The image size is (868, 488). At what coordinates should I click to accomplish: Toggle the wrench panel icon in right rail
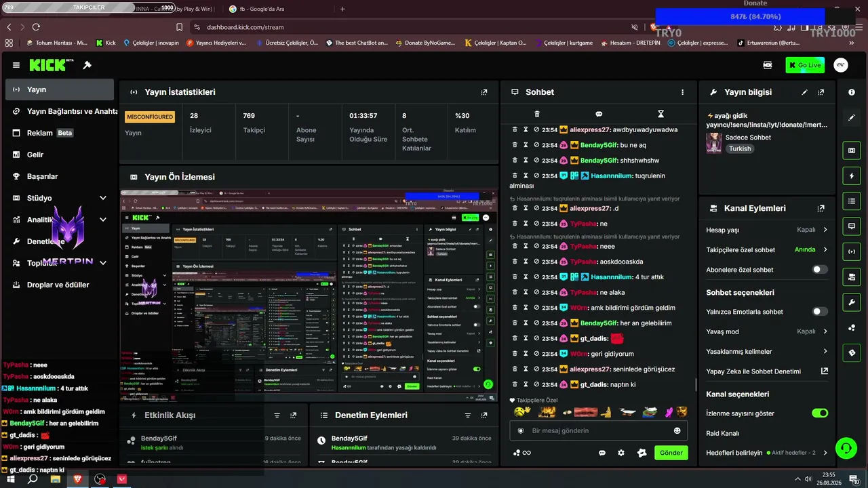pyautogui.click(x=852, y=302)
